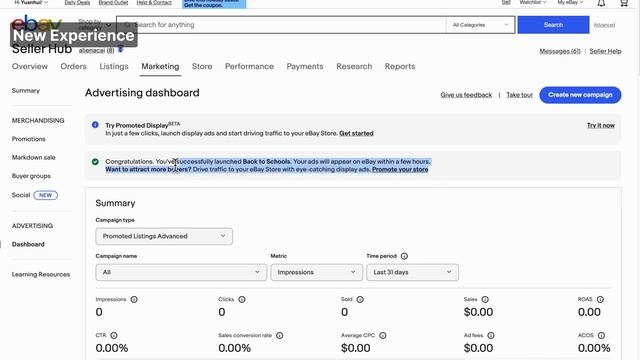Open Time period dropdown Last 31 days
Viewport: 640px width, 360px height.
click(x=412, y=272)
